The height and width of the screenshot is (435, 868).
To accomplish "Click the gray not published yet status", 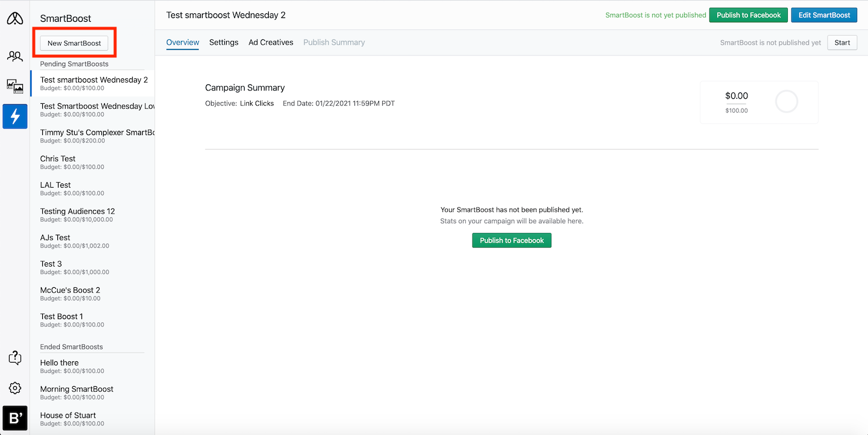I will [770, 43].
